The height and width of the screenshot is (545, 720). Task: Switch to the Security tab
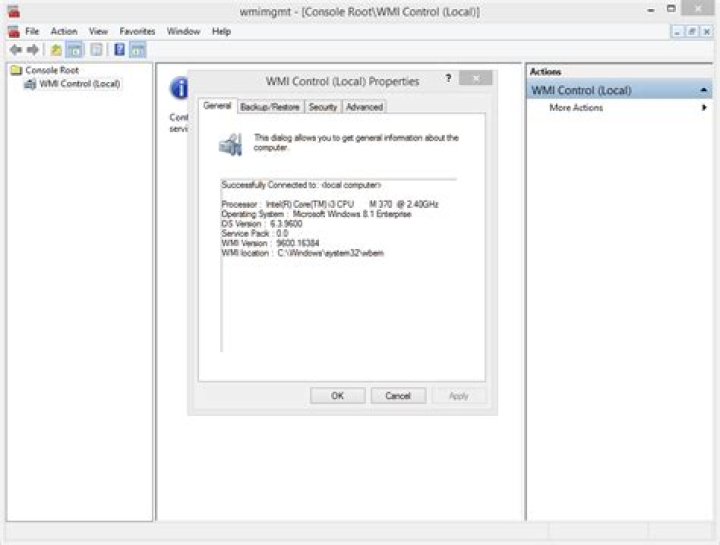point(323,107)
